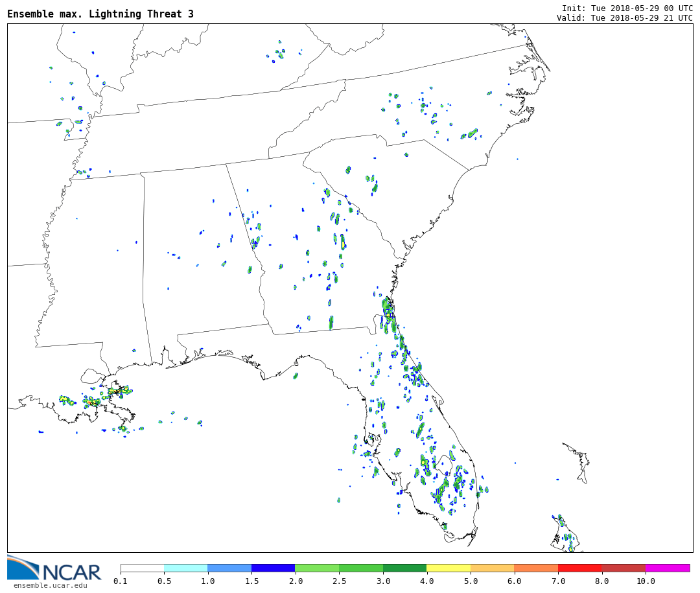Click the ensemble.ucar.edu website text
Viewport: 700px width, 593px height.
(x=50, y=586)
